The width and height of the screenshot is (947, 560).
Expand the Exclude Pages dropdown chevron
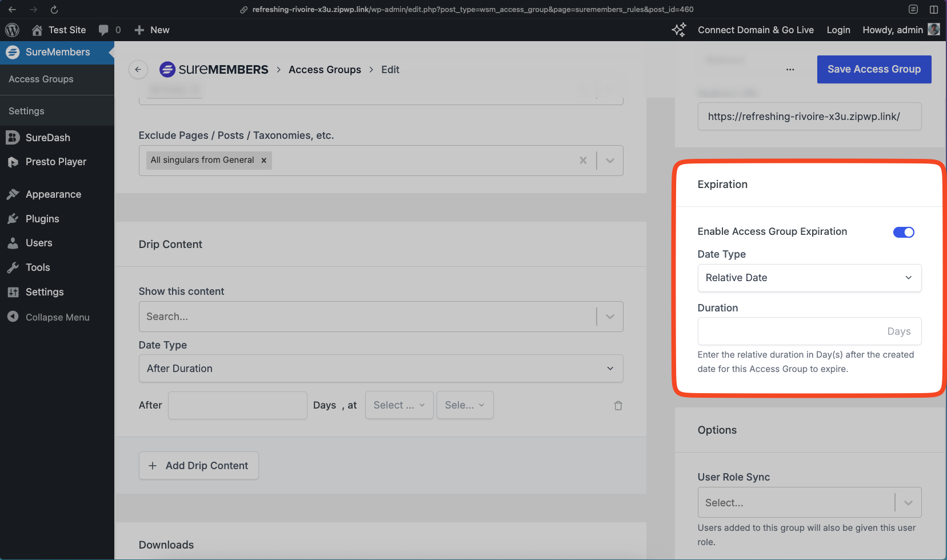[x=610, y=161]
